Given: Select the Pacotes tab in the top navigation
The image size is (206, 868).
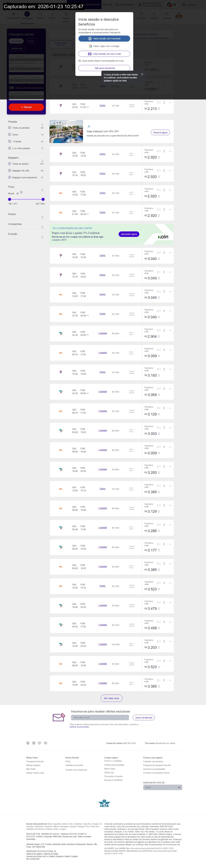Looking at the screenshot, I should (x=40, y=15).
